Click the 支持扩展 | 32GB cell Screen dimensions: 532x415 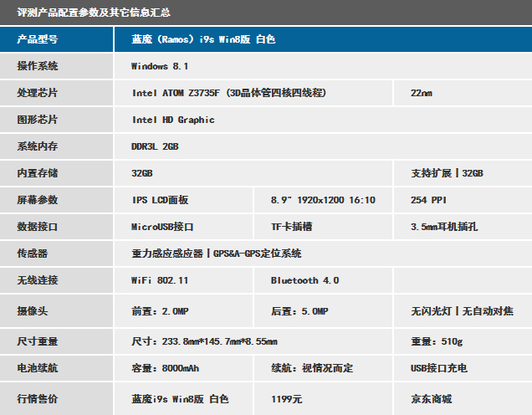click(x=463, y=173)
